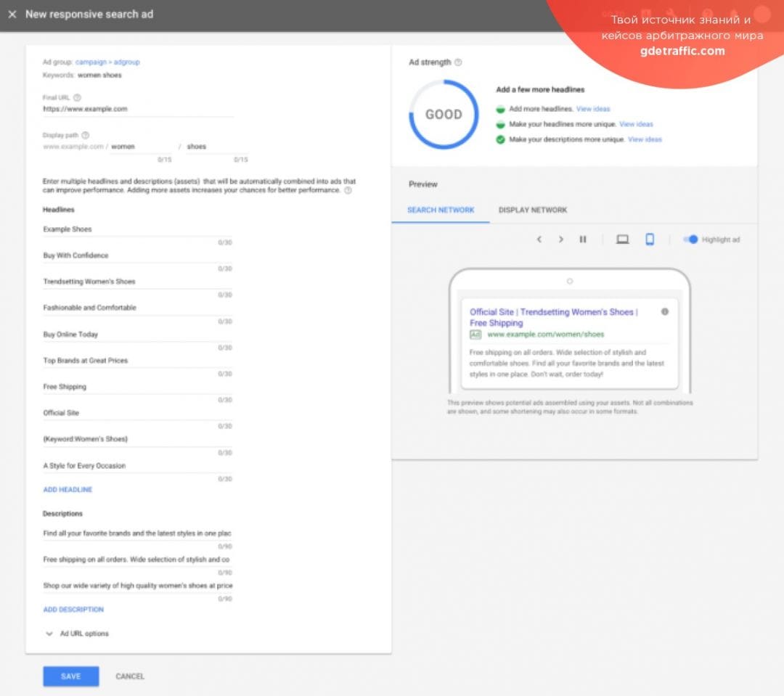
Task: Click ADD HEADLINE to add a headline
Action: click(68, 489)
